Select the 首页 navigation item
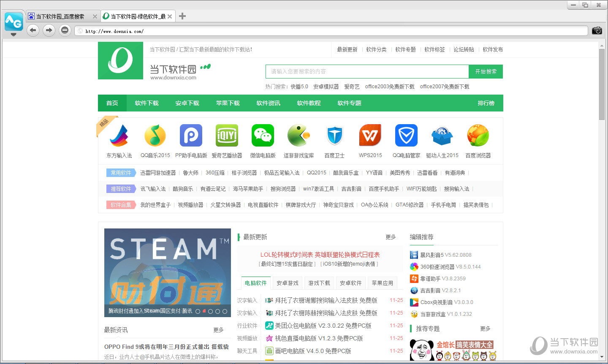 pyautogui.click(x=112, y=103)
